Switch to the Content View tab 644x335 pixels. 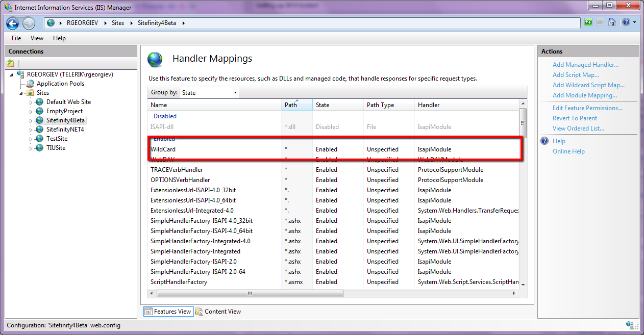(218, 312)
